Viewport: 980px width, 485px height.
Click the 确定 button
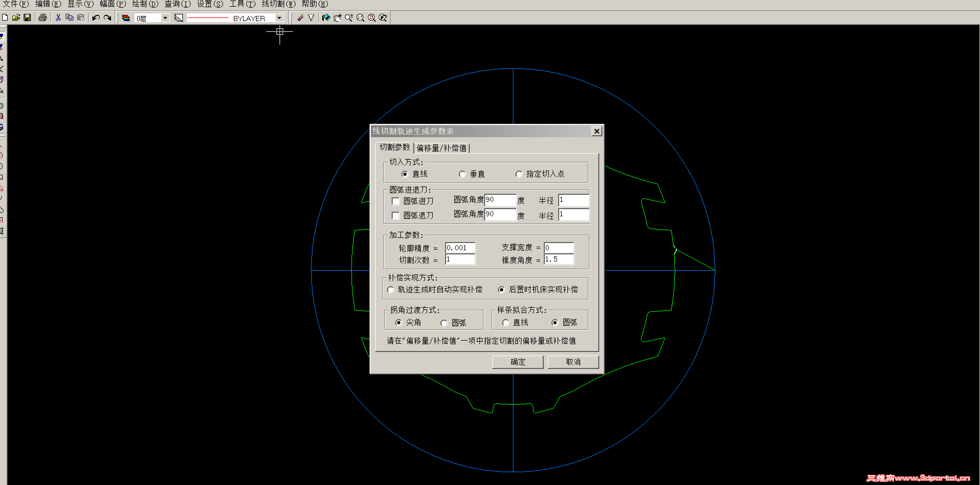point(518,362)
